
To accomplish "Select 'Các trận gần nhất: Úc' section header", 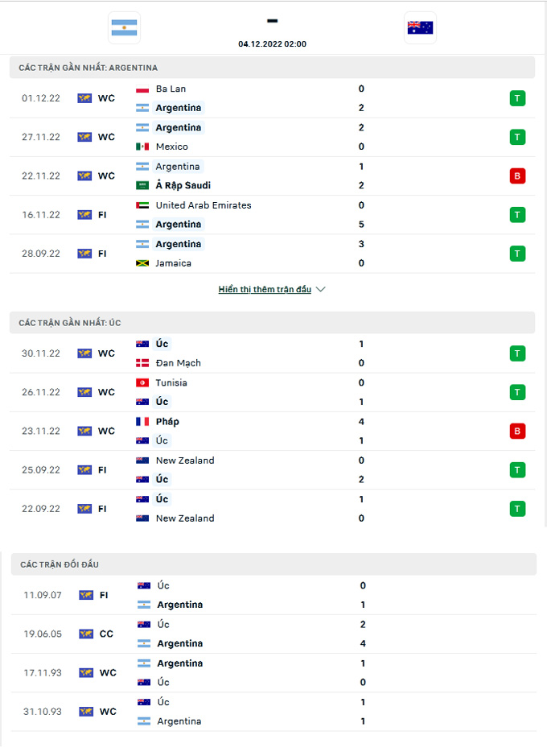I will (72, 322).
